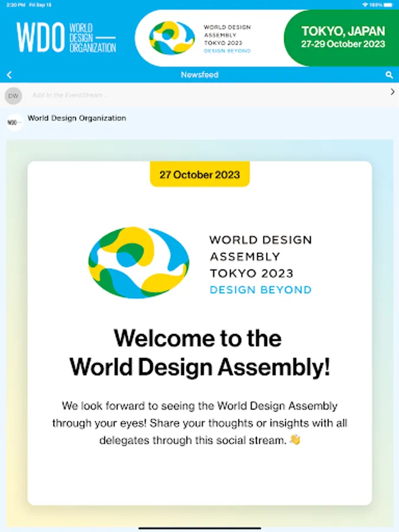The width and height of the screenshot is (399, 532).
Task: Tap the back arrow in the Newsfeed bar
Action: (9, 75)
